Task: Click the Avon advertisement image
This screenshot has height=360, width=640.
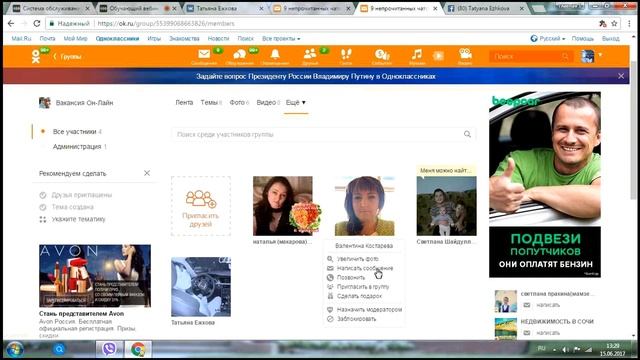Action: click(x=95, y=276)
